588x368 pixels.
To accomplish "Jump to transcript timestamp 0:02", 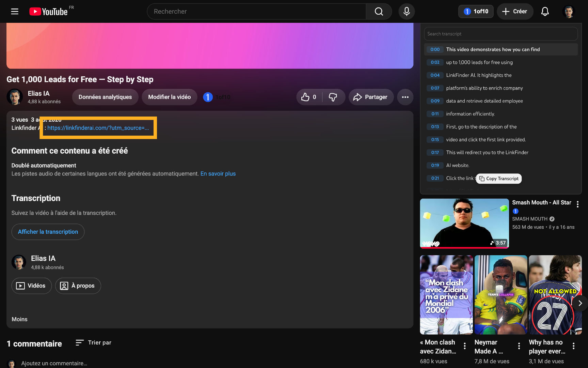I will 435,62.
